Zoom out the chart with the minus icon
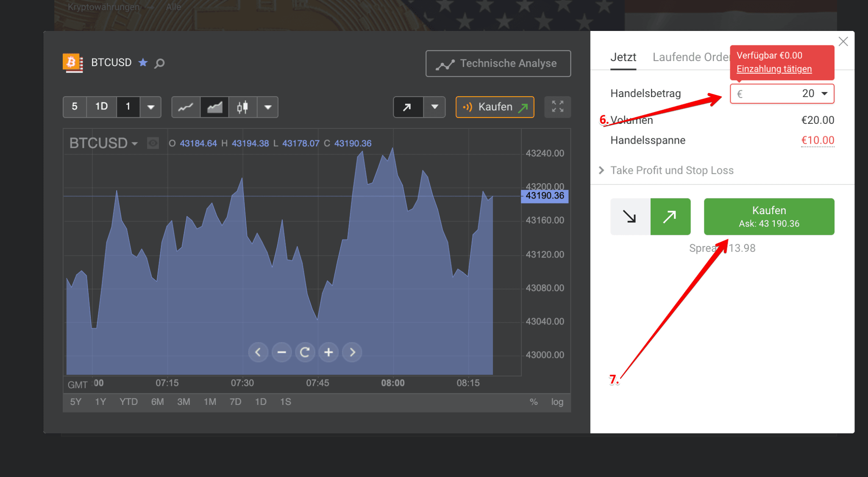 pyautogui.click(x=281, y=352)
